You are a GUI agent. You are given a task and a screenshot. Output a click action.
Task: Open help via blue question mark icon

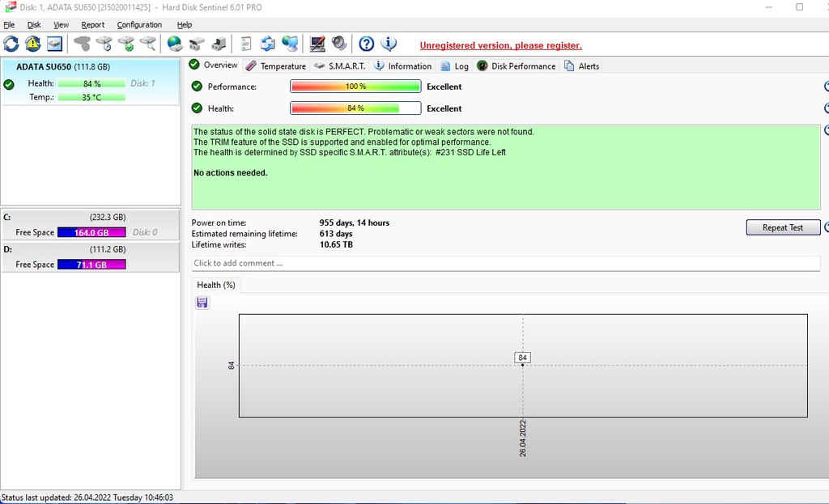pos(367,44)
